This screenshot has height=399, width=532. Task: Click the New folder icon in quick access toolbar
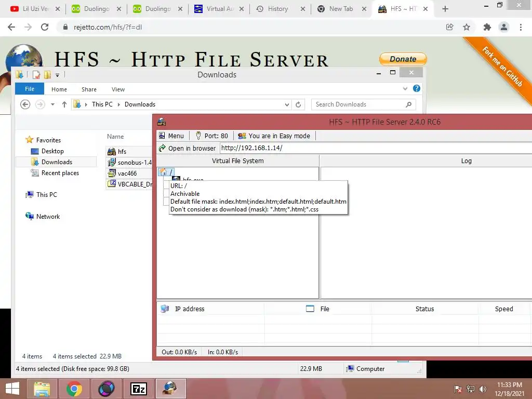47,75
